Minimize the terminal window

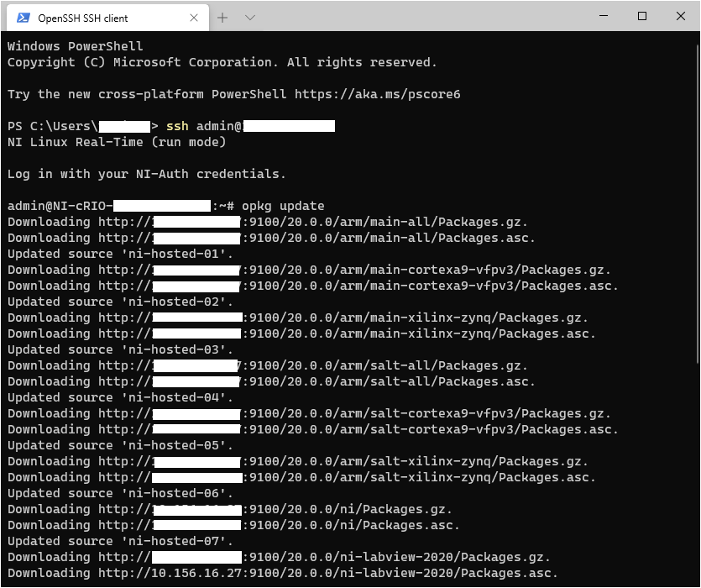point(604,16)
